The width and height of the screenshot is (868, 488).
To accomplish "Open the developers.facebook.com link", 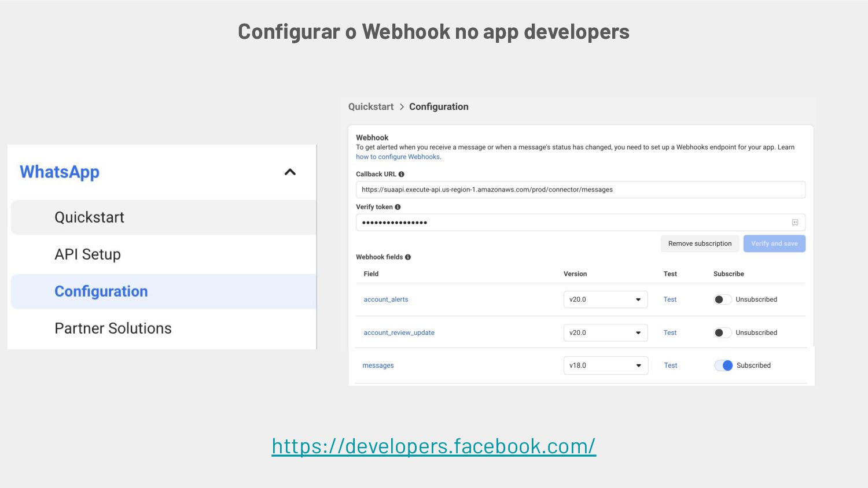I will (x=434, y=446).
